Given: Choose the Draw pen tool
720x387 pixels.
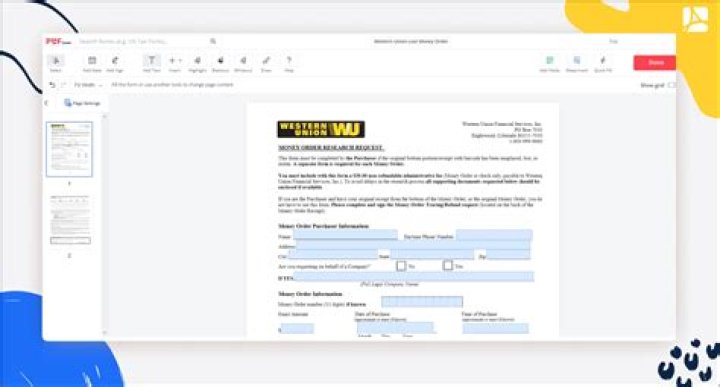Looking at the screenshot, I should (x=266, y=63).
